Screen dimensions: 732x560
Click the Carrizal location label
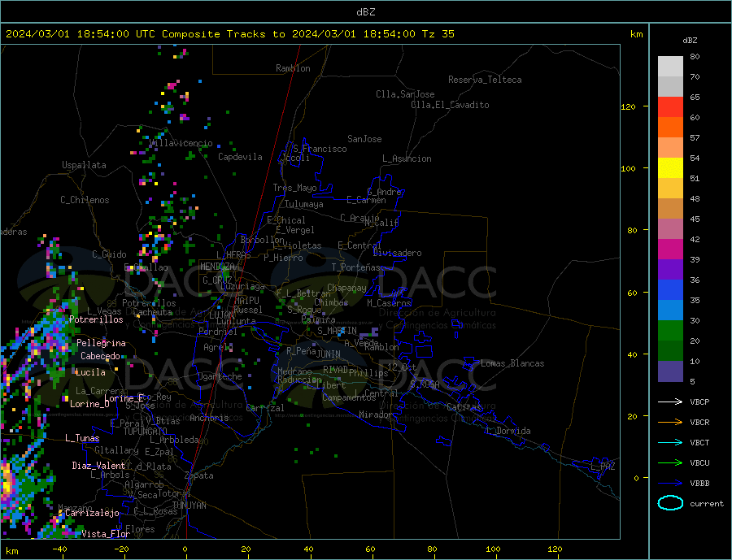pyautogui.click(x=265, y=408)
